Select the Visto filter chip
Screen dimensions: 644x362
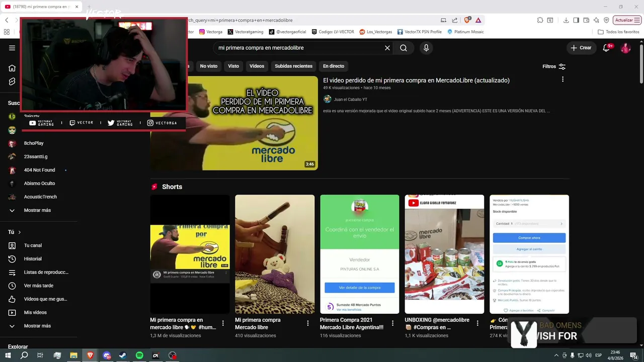[x=233, y=66]
